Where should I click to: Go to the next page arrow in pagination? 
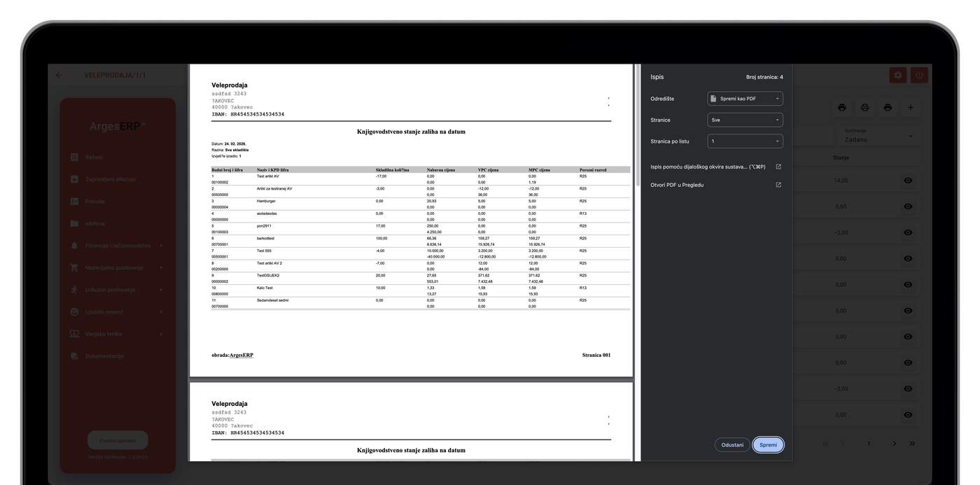[x=894, y=444]
